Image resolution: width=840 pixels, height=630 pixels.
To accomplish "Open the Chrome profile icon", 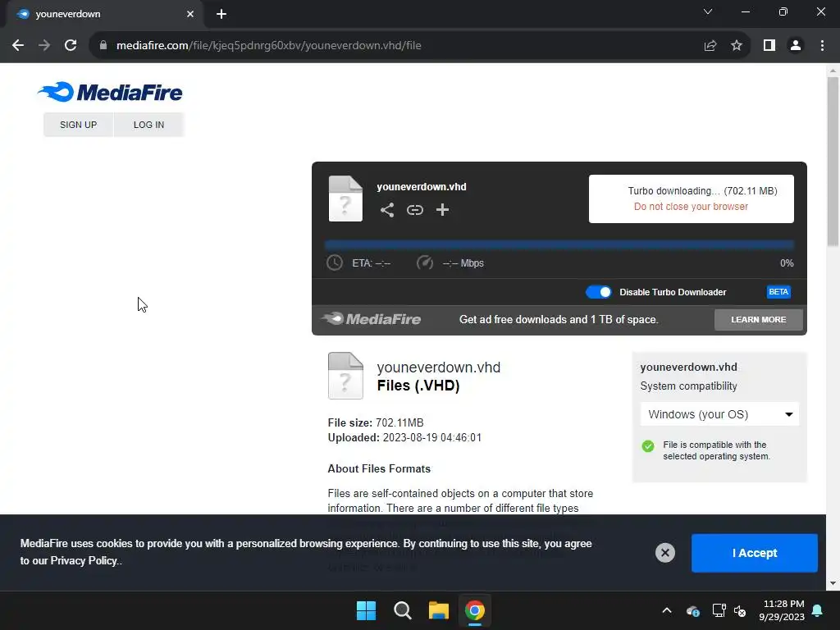I will click(x=796, y=46).
